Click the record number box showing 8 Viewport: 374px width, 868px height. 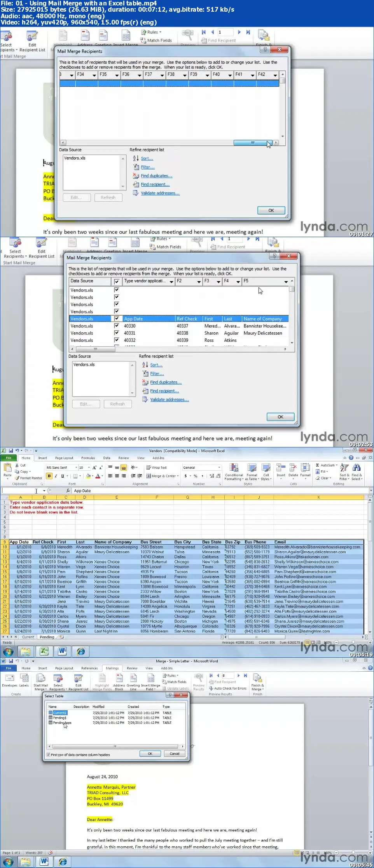point(227,676)
